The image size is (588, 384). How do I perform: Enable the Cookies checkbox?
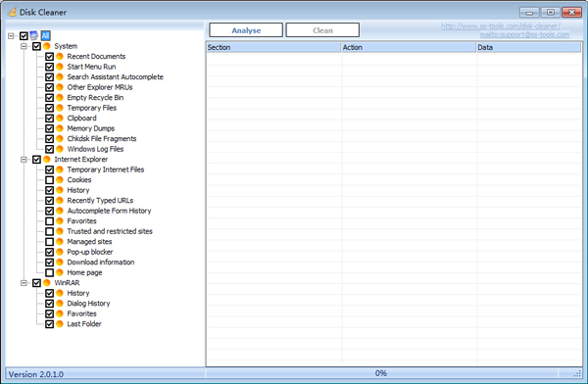49,180
